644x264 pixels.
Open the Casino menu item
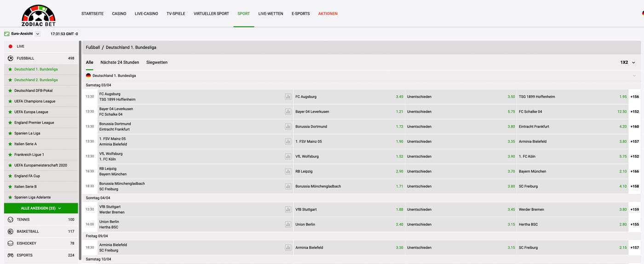119,14
